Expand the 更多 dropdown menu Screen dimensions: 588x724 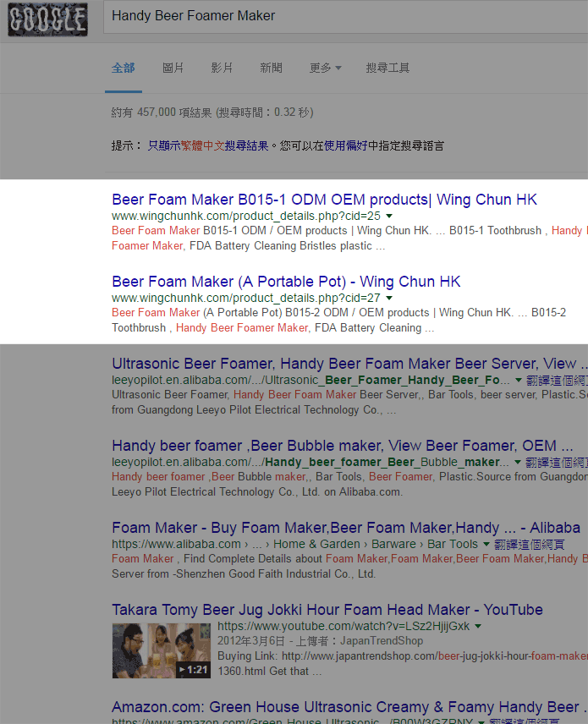tap(325, 68)
